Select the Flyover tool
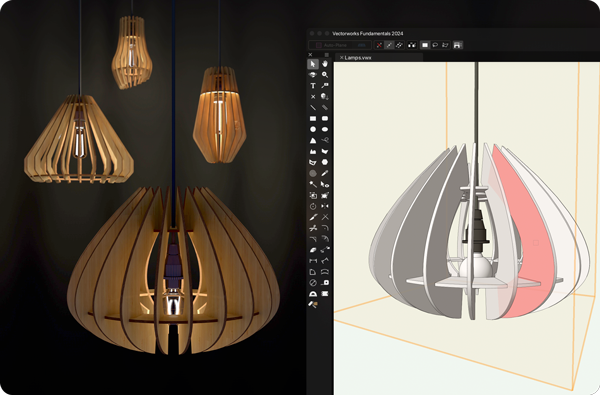Screen dimensions: 600x395 tap(313, 75)
